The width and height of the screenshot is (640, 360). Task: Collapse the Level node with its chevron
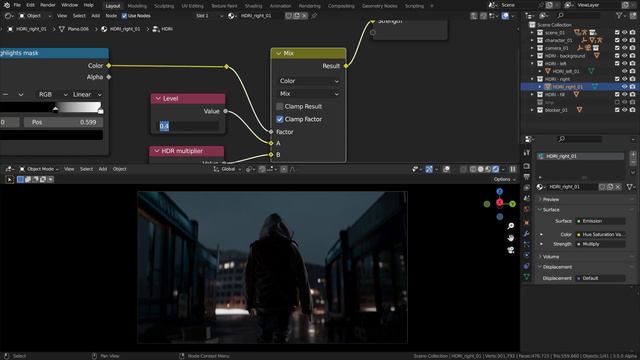[x=158, y=99]
